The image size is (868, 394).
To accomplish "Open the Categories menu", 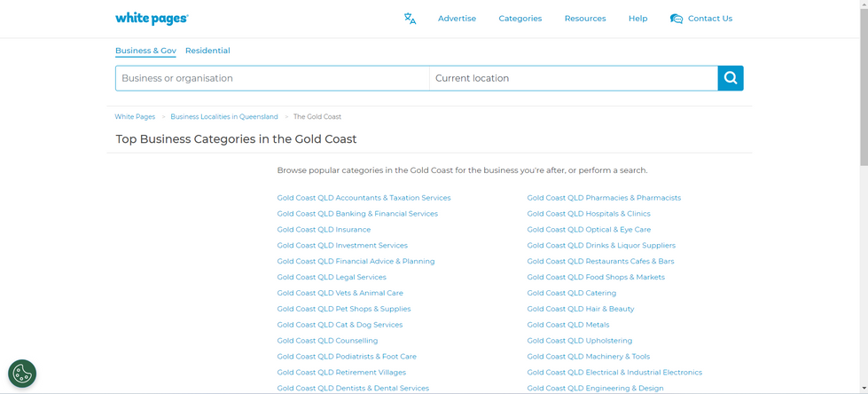I will click(520, 19).
